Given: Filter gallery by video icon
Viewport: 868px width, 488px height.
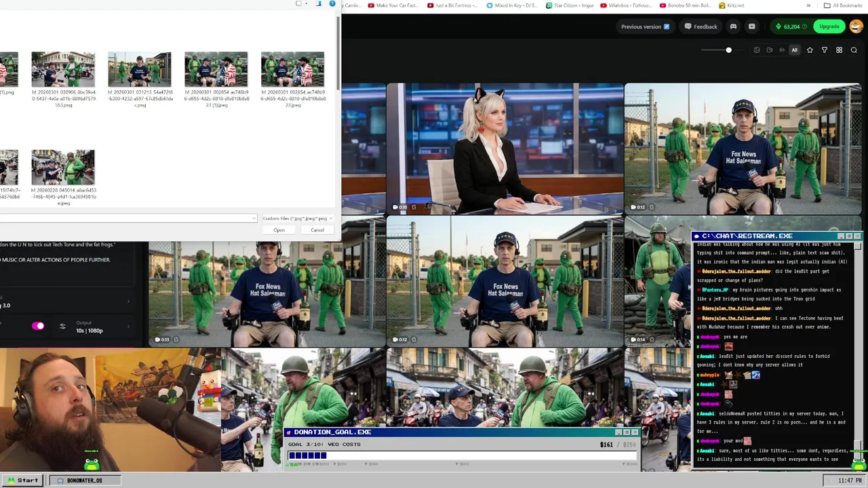Looking at the screenshot, I should click(x=769, y=50).
